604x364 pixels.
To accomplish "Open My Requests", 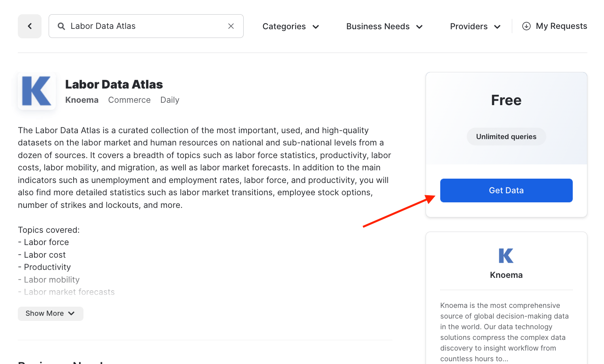I will (561, 26).
